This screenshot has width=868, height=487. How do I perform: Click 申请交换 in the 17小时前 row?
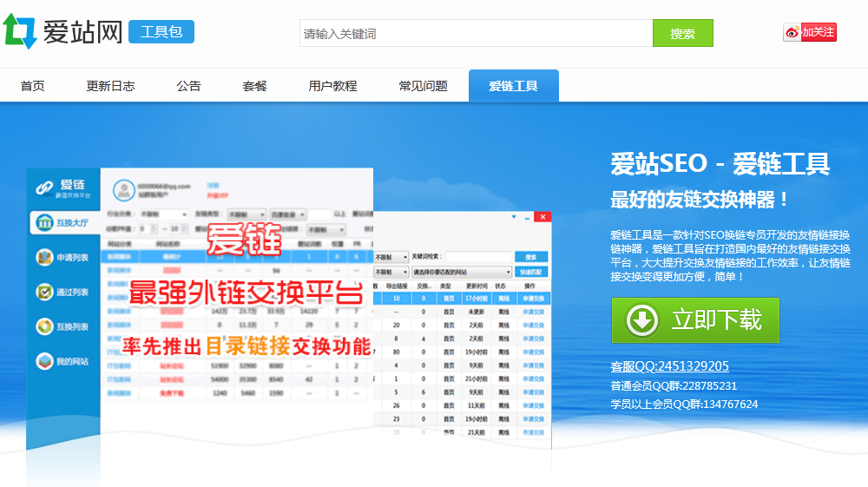pos(534,299)
